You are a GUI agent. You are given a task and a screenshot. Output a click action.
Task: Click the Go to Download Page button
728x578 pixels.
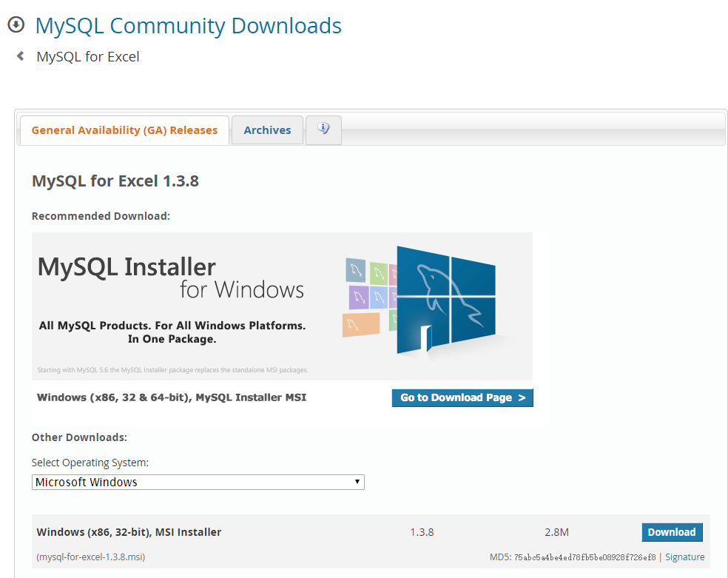462,398
